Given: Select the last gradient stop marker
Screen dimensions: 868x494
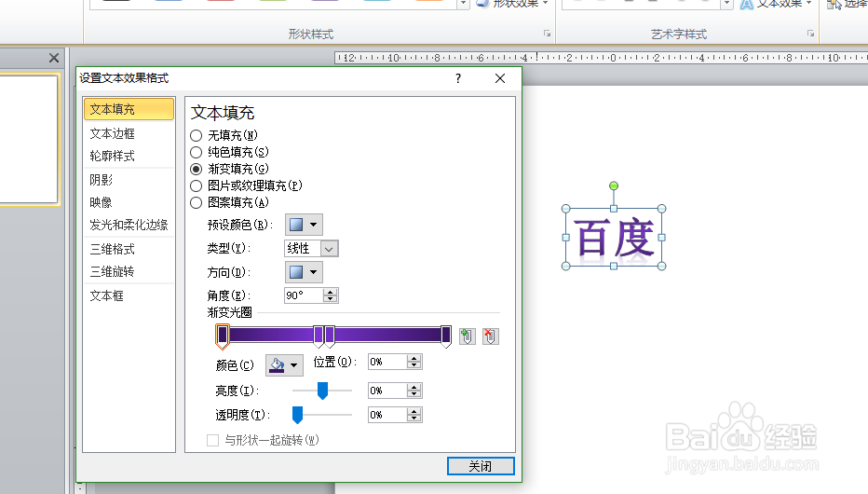Looking at the screenshot, I should coord(445,336).
